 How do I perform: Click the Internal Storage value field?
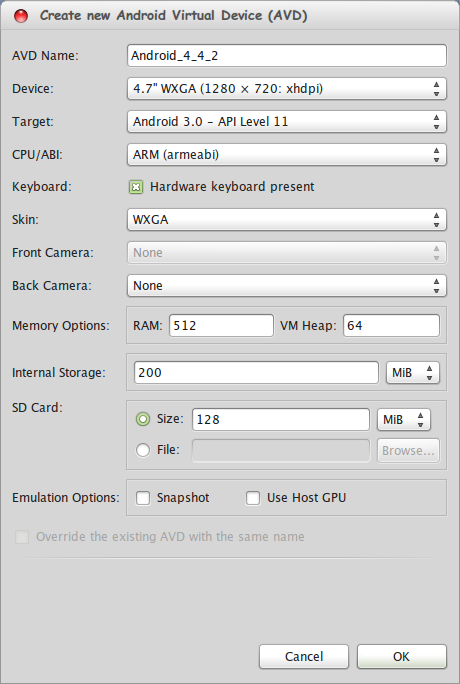[x=256, y=373]
